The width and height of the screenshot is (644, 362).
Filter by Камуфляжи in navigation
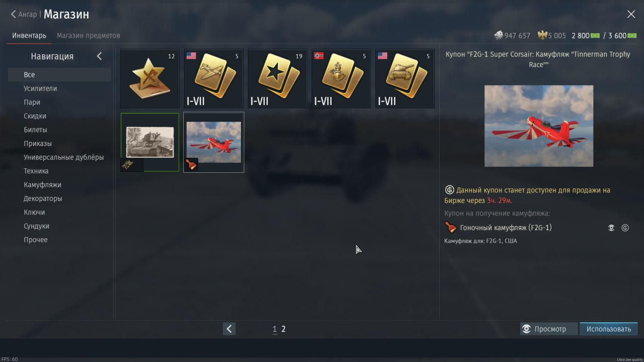(42, 185)
